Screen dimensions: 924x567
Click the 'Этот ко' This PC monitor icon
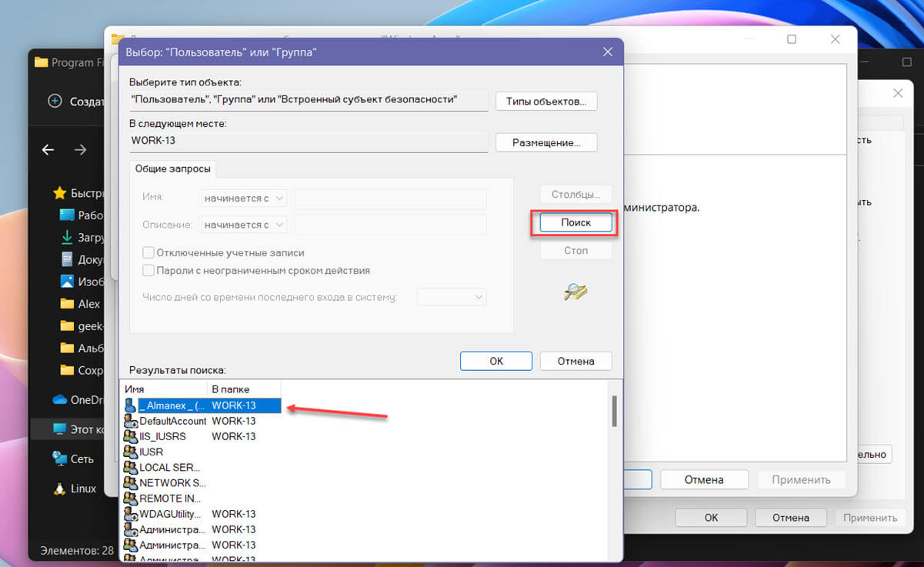coord(59,429)
